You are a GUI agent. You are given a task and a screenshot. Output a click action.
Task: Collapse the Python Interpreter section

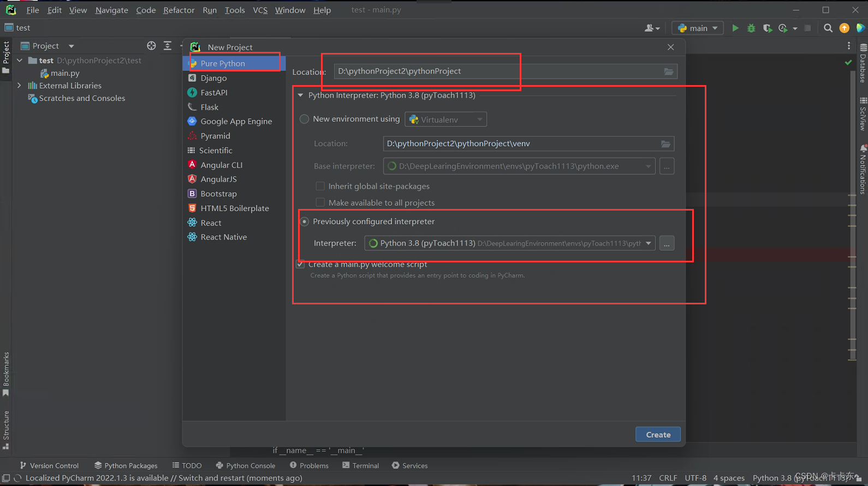(300, 95)
